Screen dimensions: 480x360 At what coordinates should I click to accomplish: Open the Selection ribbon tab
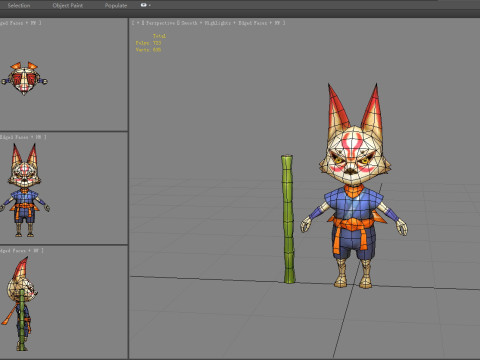pyautogui.click(x=19, y=5)
